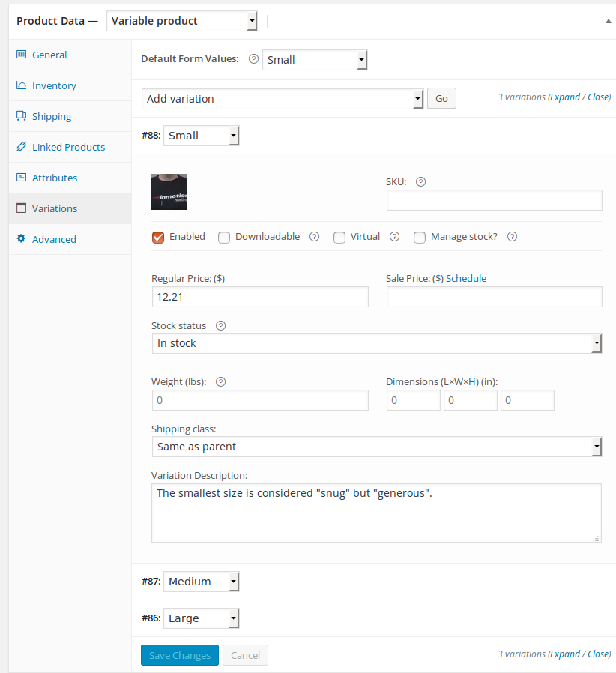Viewport: 616px width, 673px height.
Task: Check the Downloadable checkbox
Action: [224, 237]
